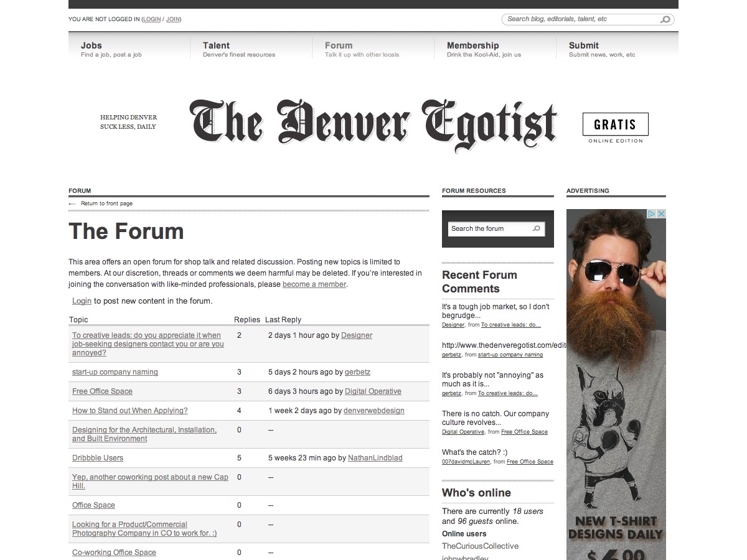Screen dimensions: 747x560
Task: Click gerbetz under the 'probably not annoying' comment
Action: click(x=451, y=393)
